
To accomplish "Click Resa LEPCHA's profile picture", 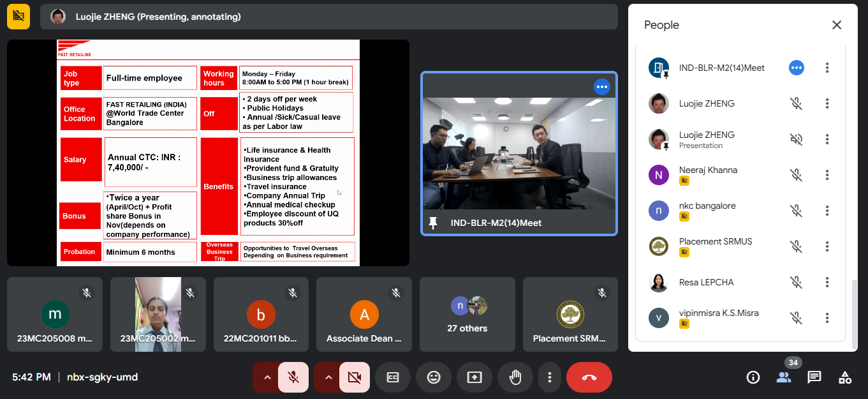I will (x=658, y=282).
